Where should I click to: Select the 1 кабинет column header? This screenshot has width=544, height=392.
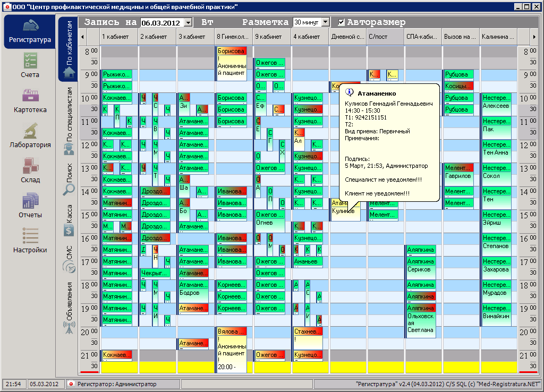[x=120, y=37]
